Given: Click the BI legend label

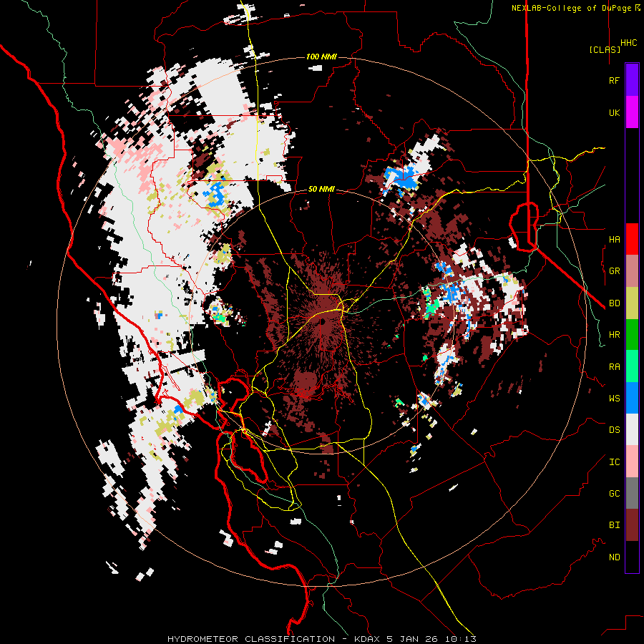Looking at the screenshot, I should pyautogui.click(x=614, y=525).
